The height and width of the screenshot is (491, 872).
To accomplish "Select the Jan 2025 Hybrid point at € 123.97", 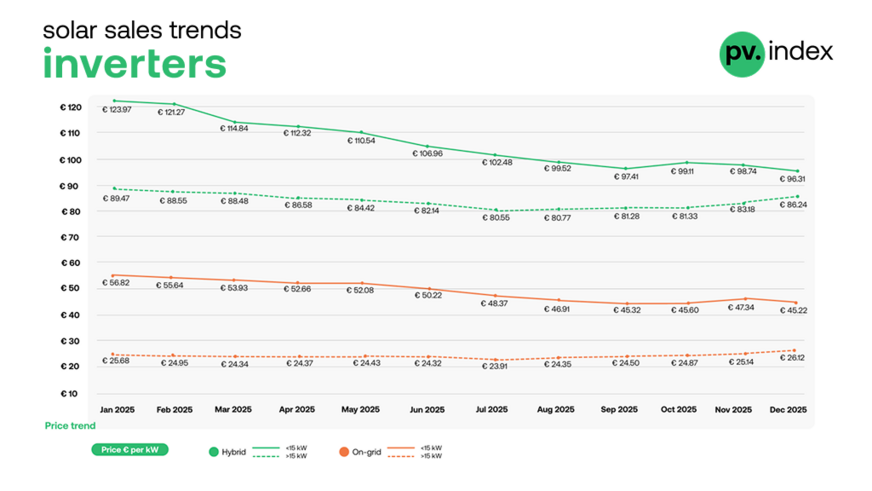I will (113, 101).
